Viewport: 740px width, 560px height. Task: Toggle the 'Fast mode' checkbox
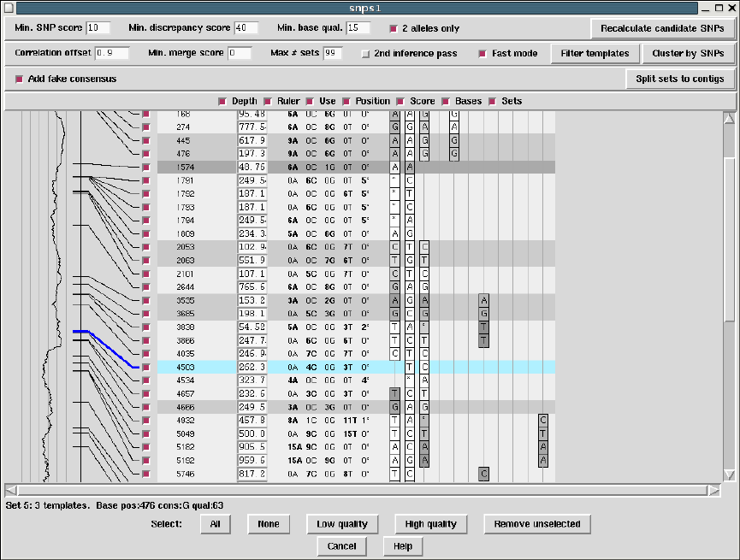[483, 54]
